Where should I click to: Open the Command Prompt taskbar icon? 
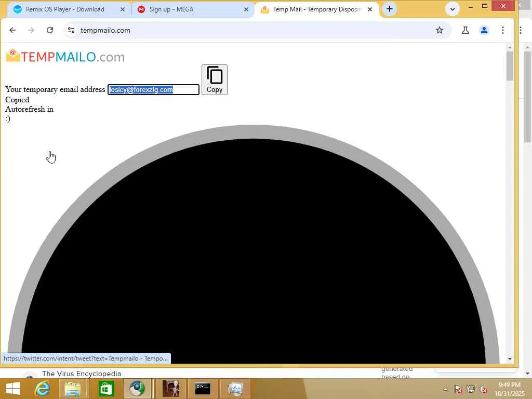click(203, 389)
